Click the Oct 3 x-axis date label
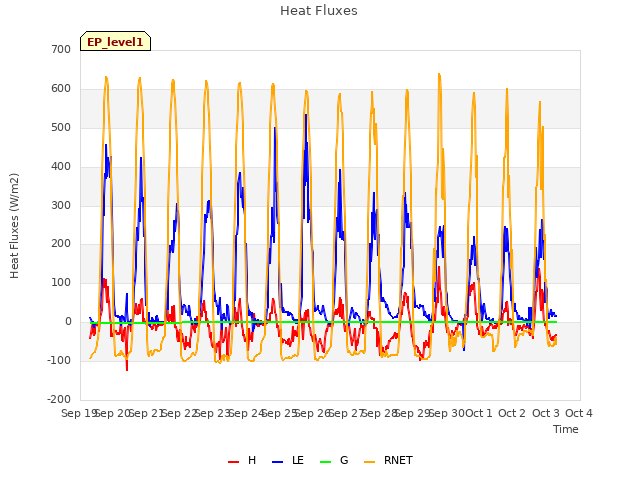This screenshot has width=640, height=480. click(x=546, y=413)
